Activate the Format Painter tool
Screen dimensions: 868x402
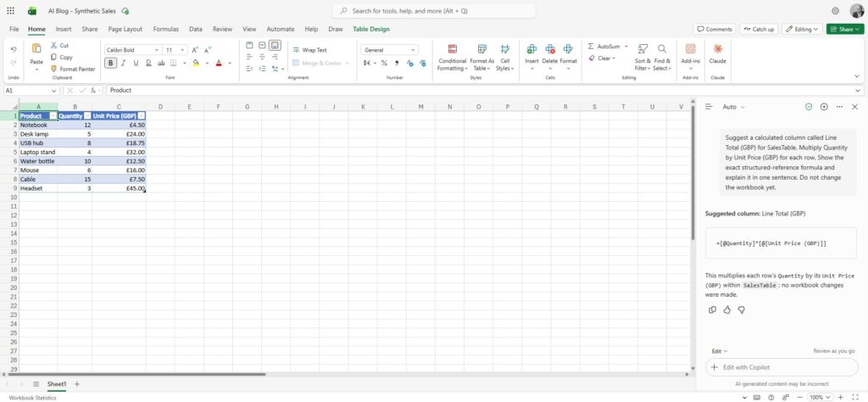[73, 70]
